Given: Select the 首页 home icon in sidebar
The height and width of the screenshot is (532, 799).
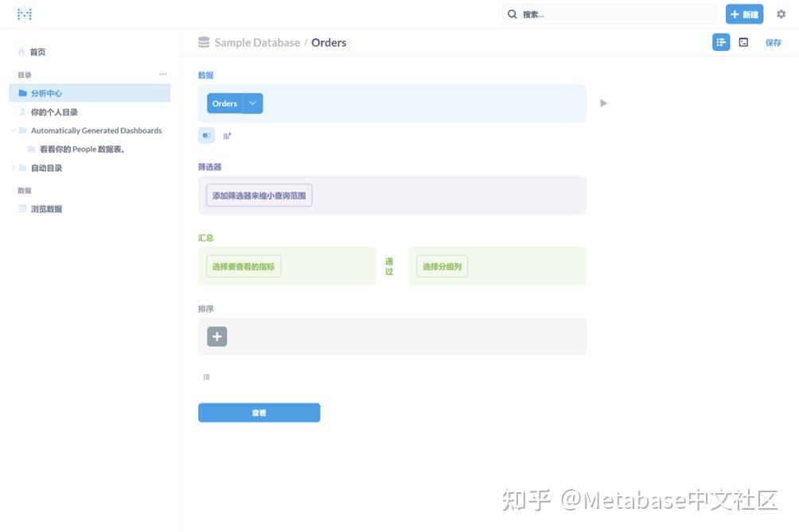Looking at the screenshot, I should [22, 52].
